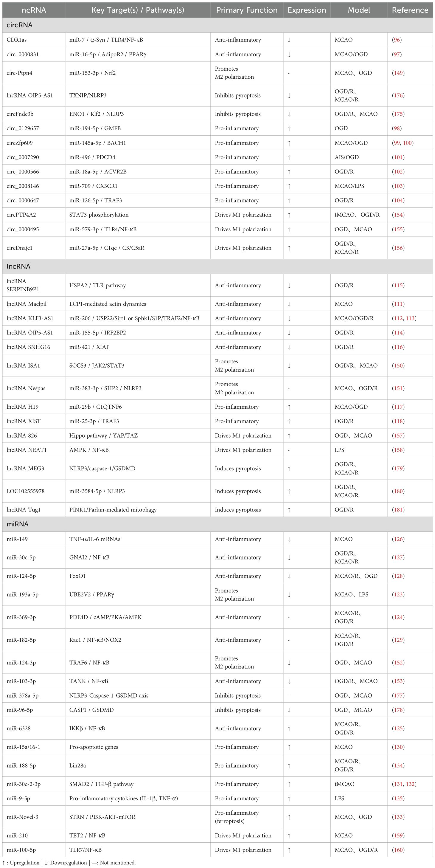435x868 pixels.
Task: Click the miRNA section heading row
Action: pyautogui.click(x=18, y=524)
